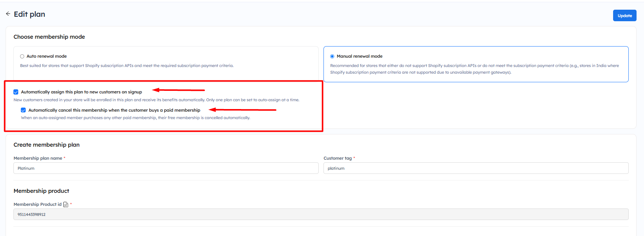Click the 'When an auto-assigned member purchases' helper text
Screen dimensions: 644x236
pyautogui.click(x=136, y=118)
